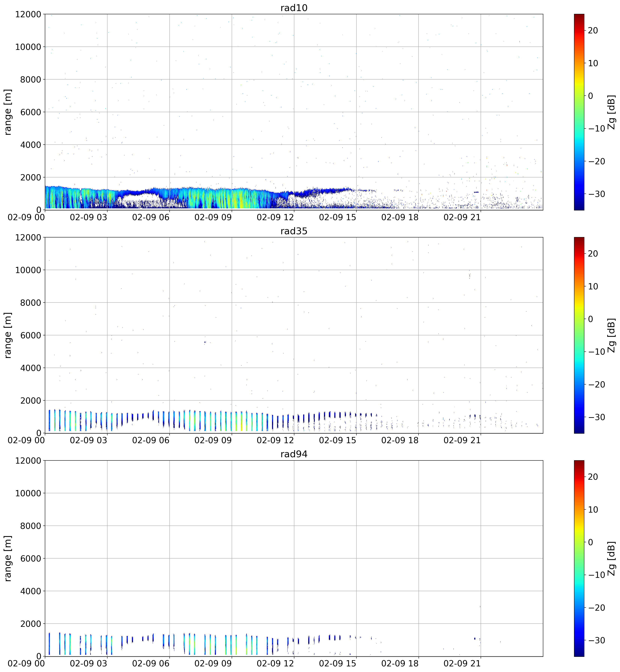Click the 8000 y-tick label of rad94
Screen dimensions: 620x672
pos(31,526)
